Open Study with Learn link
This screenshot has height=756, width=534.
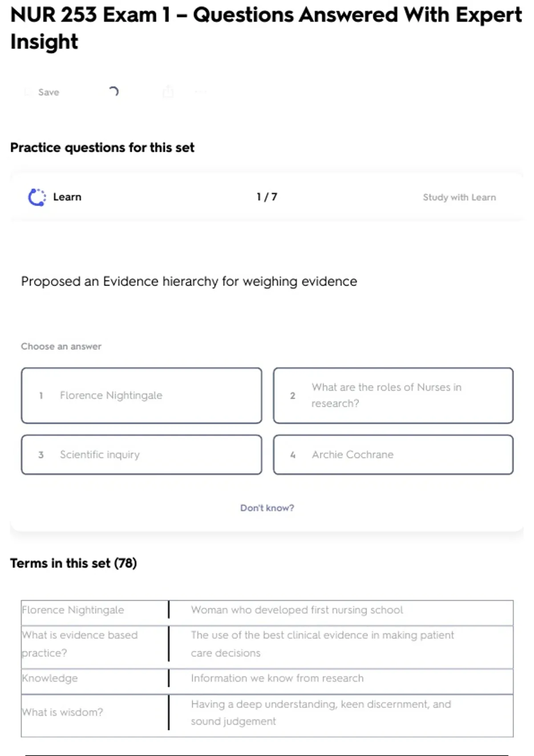[x=459, y=197]
